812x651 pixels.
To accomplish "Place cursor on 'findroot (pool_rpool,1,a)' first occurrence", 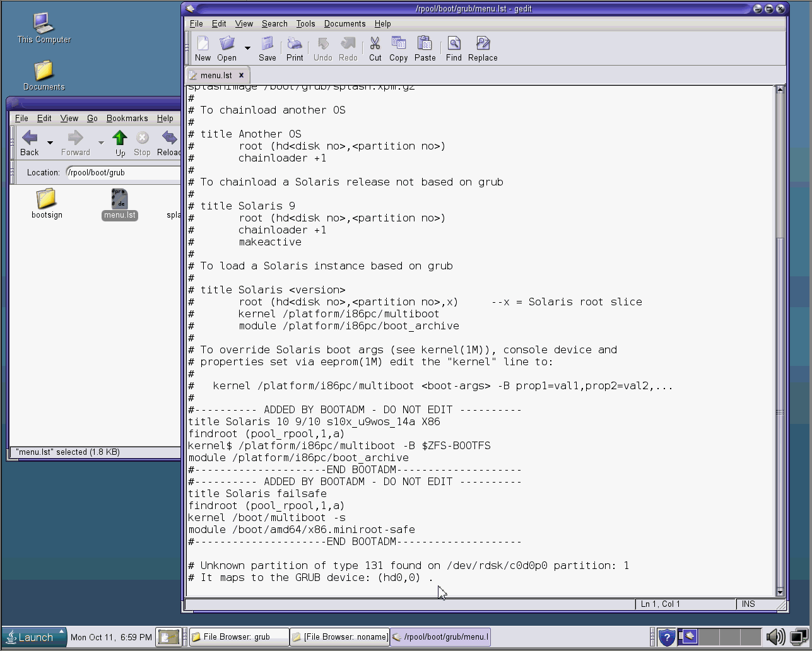I will 266,434.
